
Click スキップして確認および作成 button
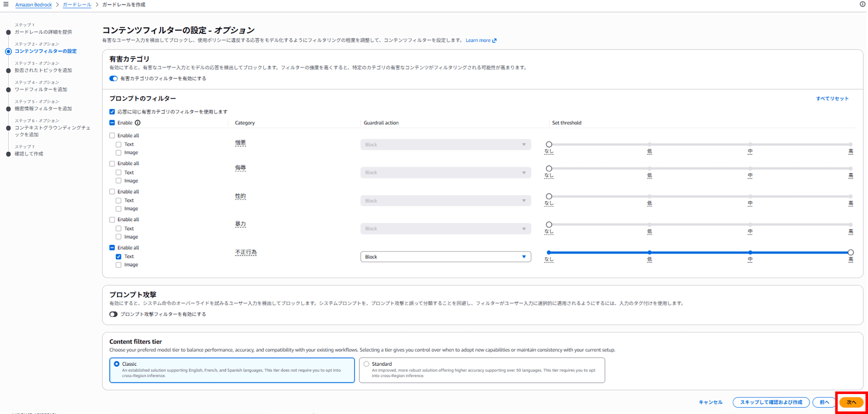pyautogui.click(x=771, y=402)
